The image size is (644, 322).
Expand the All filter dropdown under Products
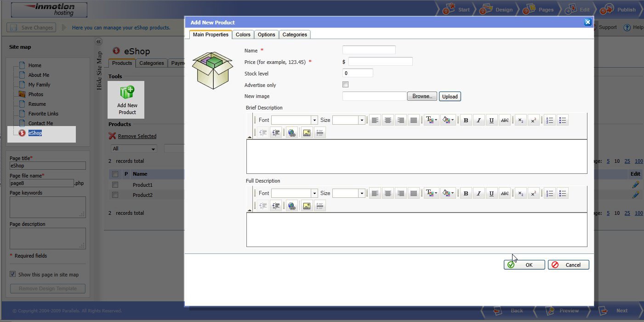[153, 149]
